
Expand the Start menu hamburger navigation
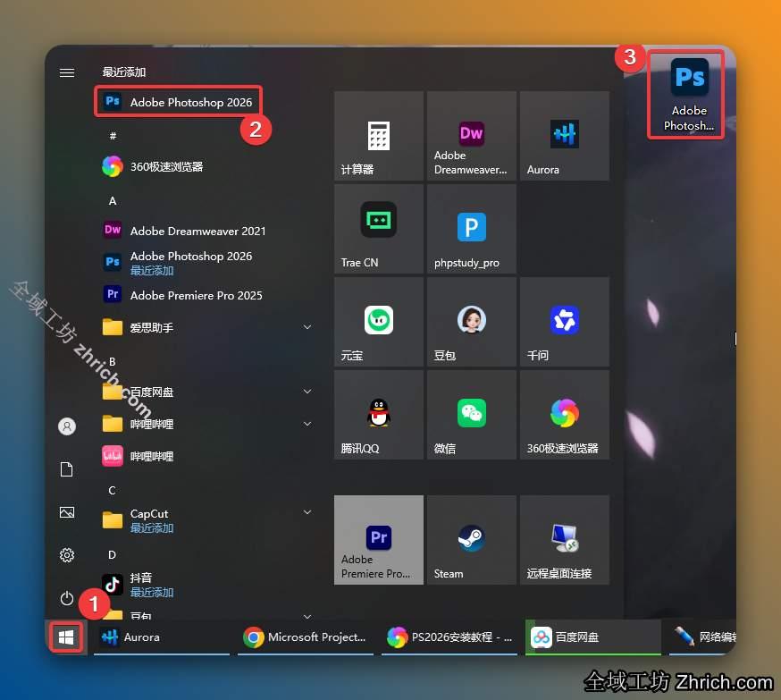pyautogui.click(x=67, y=72)
